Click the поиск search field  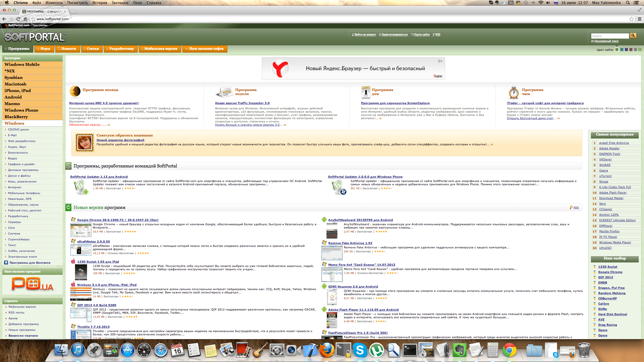(610, 36)
